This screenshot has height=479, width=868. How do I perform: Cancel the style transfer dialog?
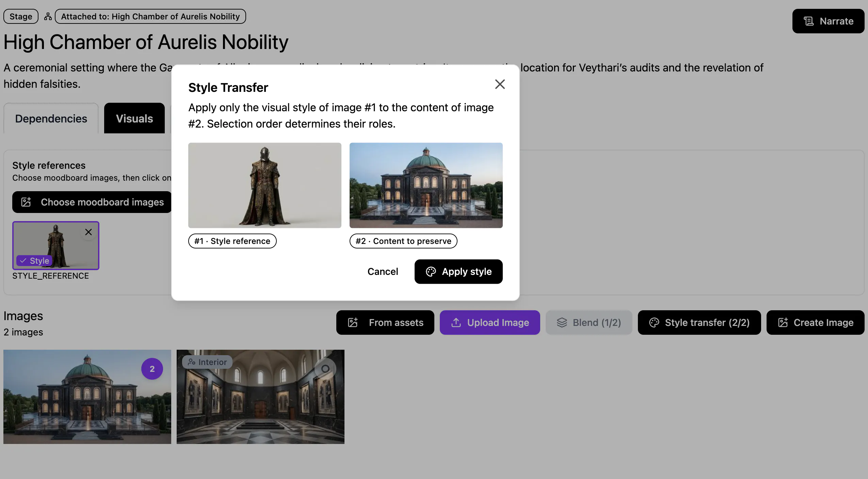tap(383, 271)
